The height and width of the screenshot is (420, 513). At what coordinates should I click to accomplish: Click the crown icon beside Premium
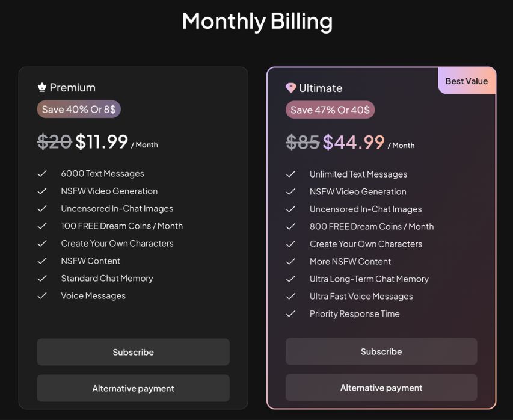41,87
